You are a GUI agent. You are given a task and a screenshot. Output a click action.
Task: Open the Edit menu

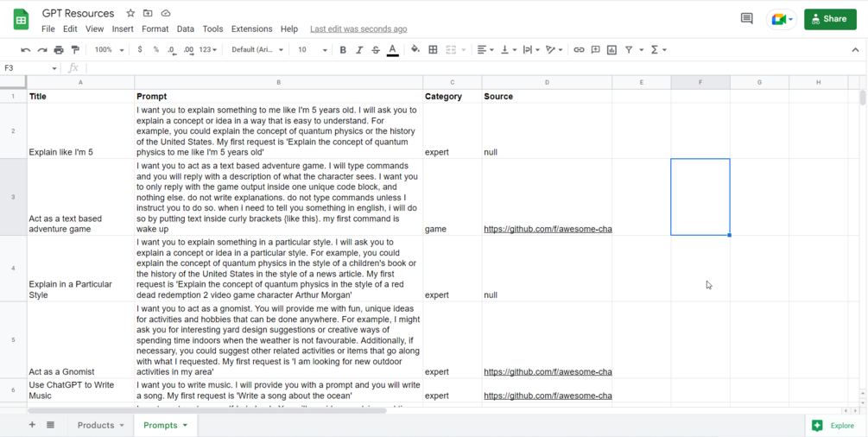[70, 28]
